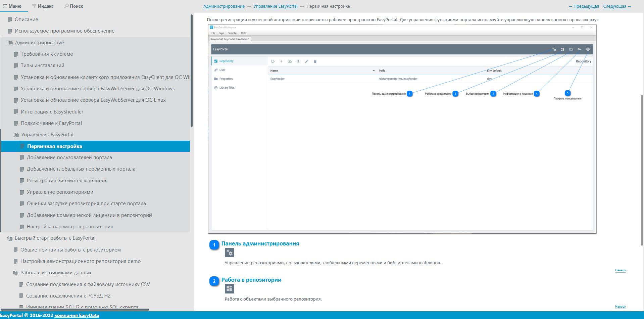Click the page icon beside Интеграция с EasySheduler

pos(16,112)
